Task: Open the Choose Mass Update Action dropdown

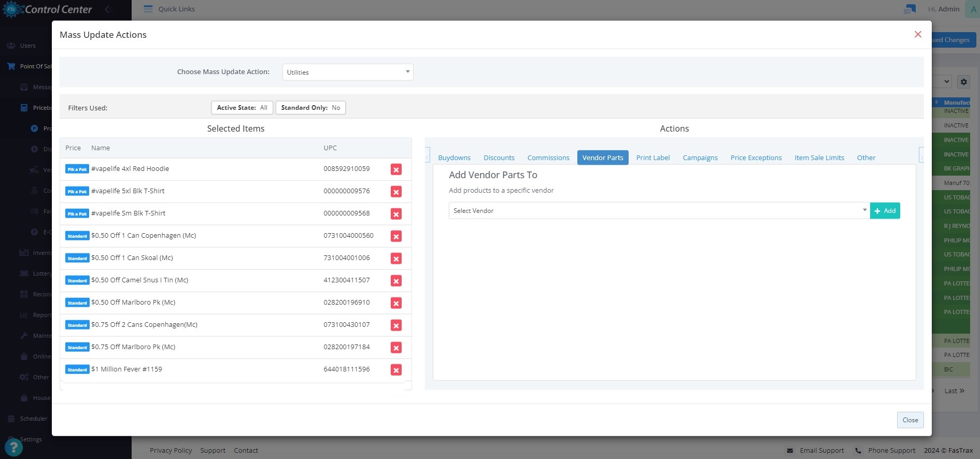Action: tap(348, 72)
